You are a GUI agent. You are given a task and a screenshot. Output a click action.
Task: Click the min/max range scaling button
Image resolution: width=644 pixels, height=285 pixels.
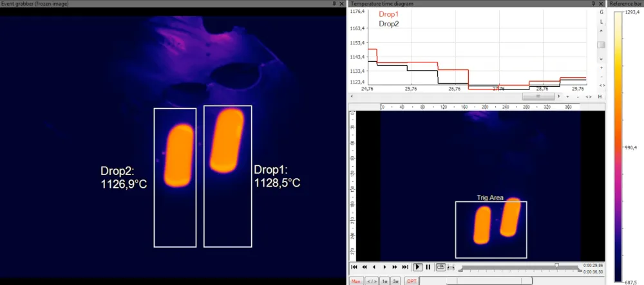(x=372, y=281)
